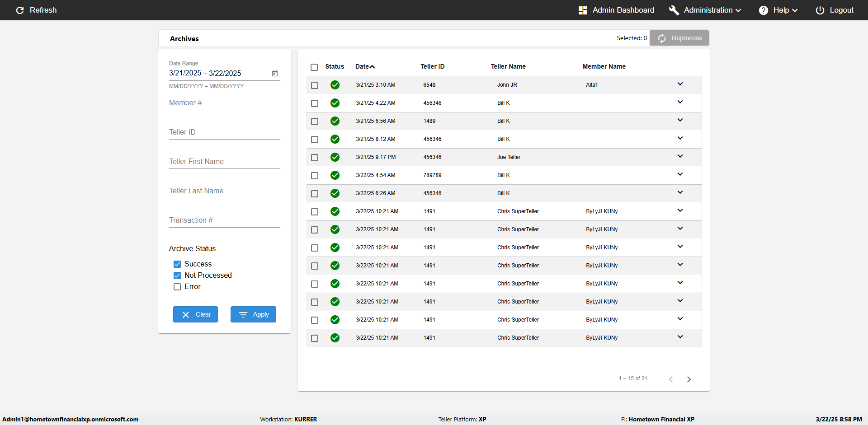868x425 pixels.
Task: Expand the Joe Teller row details
Action: coord(680,156)
